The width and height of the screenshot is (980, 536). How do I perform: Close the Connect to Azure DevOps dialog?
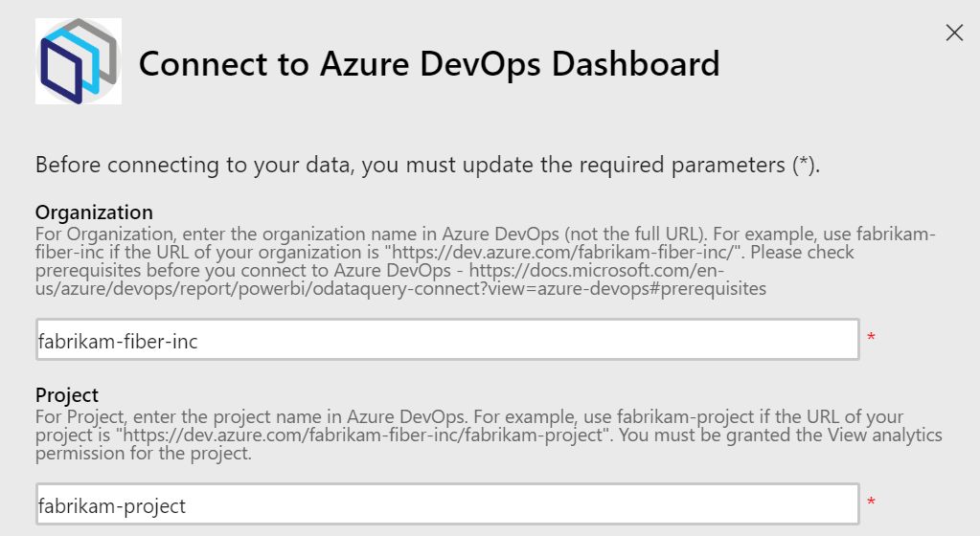click(954, 33)
